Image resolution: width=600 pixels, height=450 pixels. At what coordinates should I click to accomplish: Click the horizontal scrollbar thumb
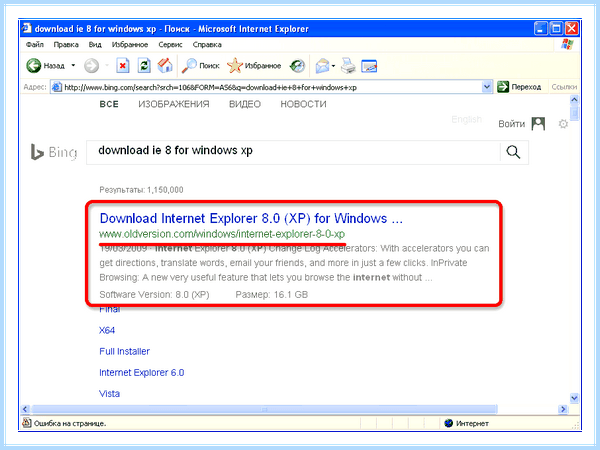264,409
